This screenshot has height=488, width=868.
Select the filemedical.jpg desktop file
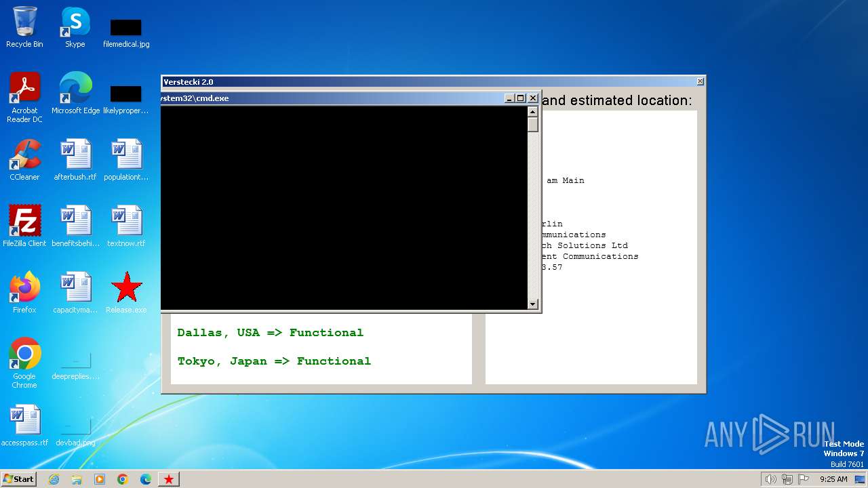(x=126, y=32)
